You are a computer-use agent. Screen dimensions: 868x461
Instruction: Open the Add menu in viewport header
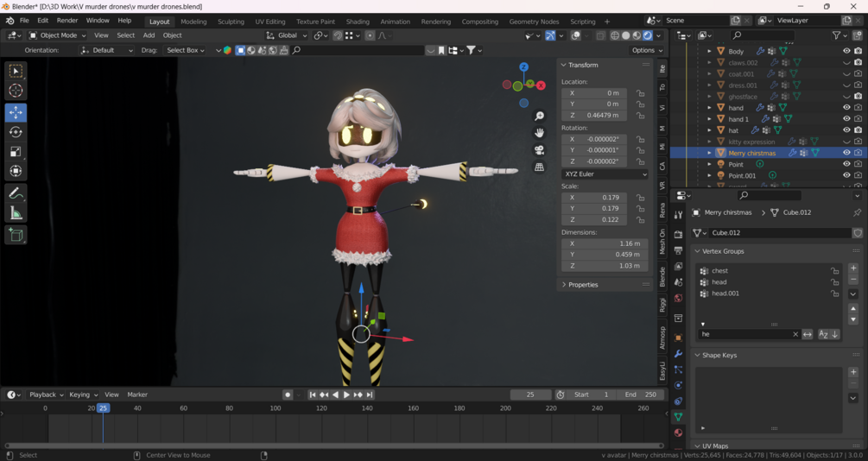click(149, 35)
